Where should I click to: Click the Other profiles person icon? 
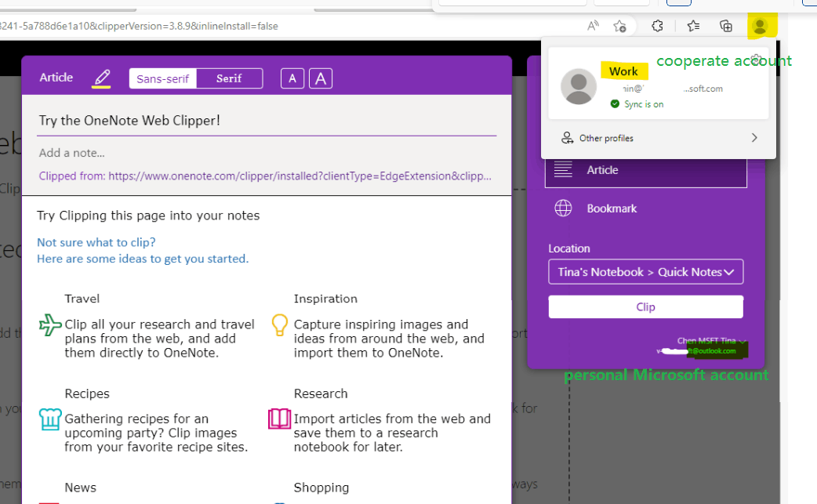pyautogui.click(x=567, y=138)
